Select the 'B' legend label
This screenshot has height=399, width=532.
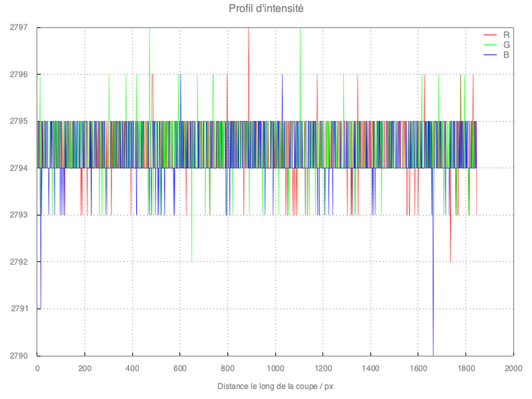pyautogui.click(x=506, y=54)
